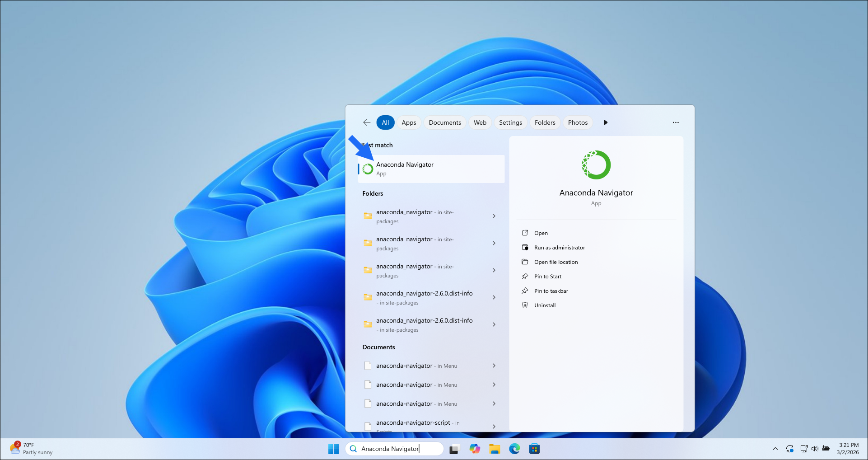
Task: Click the Start button on the taskbar
Action: coord(333,448)
